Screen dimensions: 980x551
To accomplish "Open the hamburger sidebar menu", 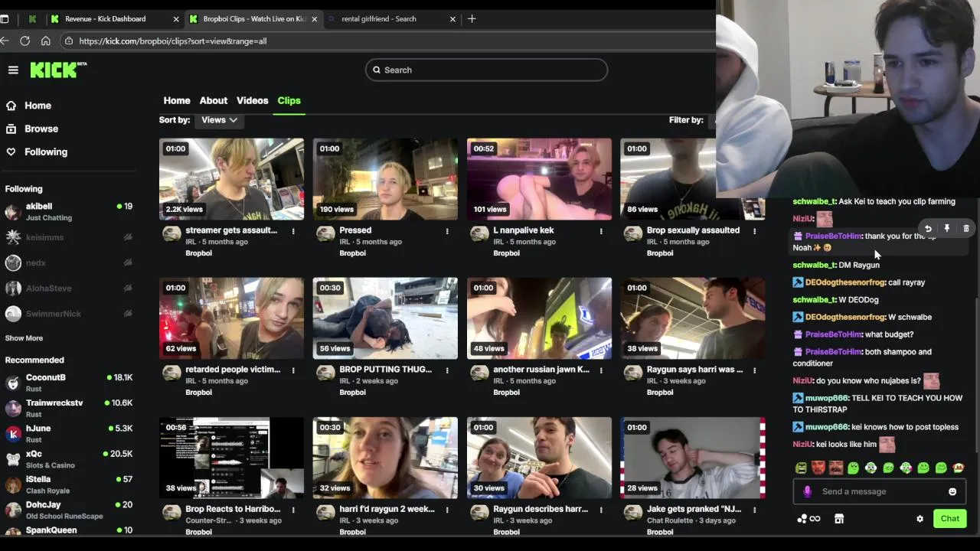I will (13, 70).
